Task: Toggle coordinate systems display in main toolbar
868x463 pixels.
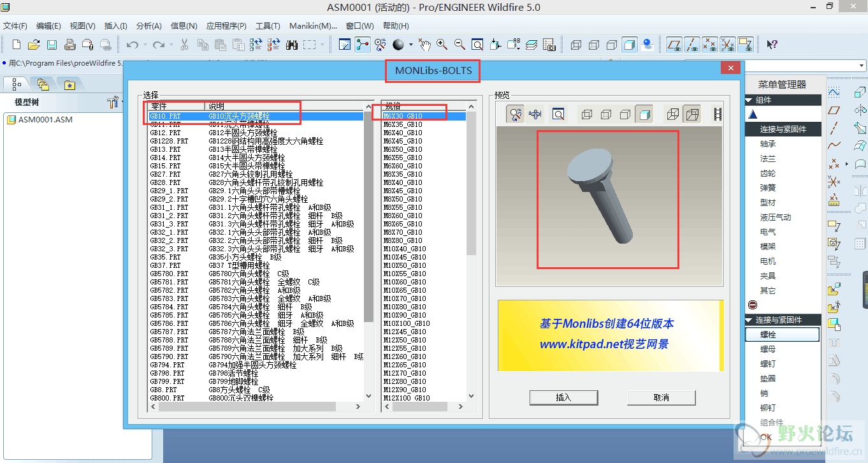Action: [x=727, y=45]
